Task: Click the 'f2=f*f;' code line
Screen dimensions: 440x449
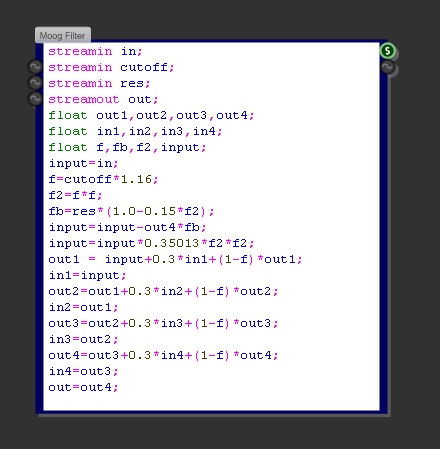Action: (x=75, y=195)
